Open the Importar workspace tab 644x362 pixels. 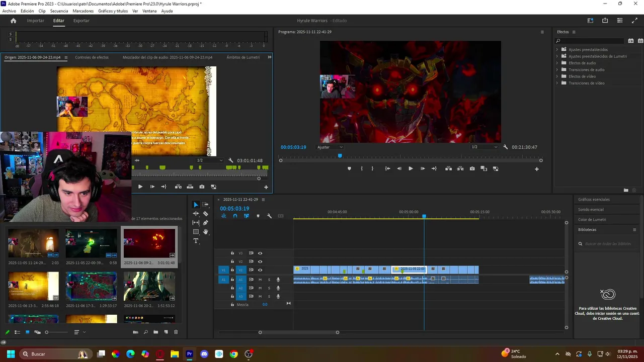tap(36, 21)
